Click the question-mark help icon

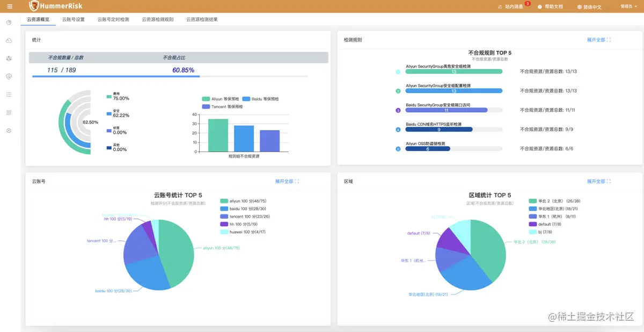click(539, 7)
